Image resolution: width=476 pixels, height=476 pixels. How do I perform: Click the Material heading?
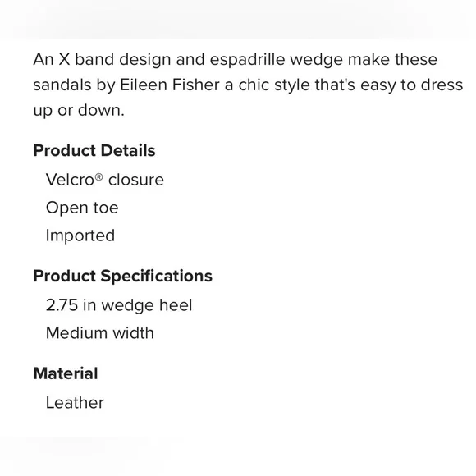66,373
